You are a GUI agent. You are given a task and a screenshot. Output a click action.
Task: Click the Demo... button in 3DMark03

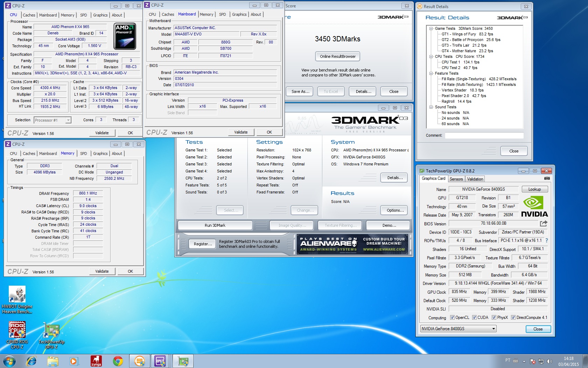(389, 225)
